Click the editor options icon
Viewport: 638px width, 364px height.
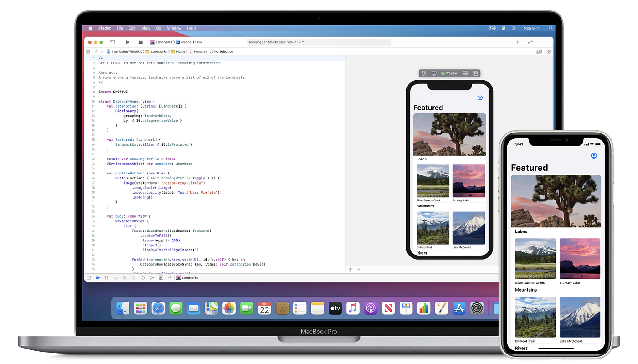539,51
